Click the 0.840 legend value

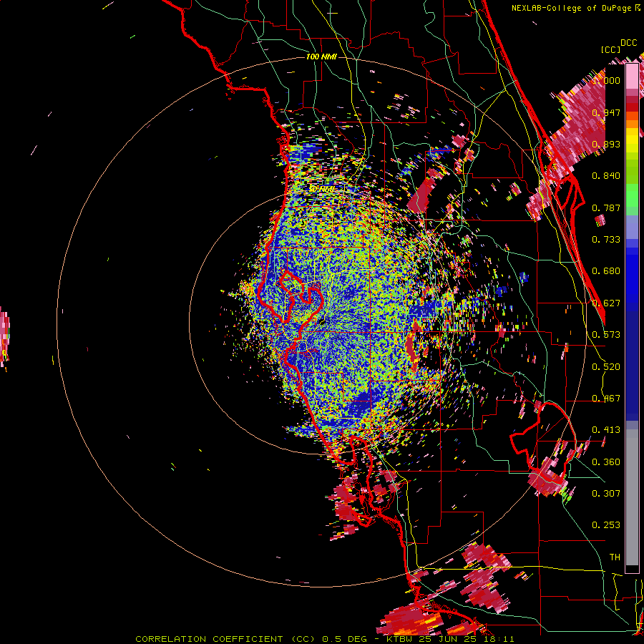(606, 176)
